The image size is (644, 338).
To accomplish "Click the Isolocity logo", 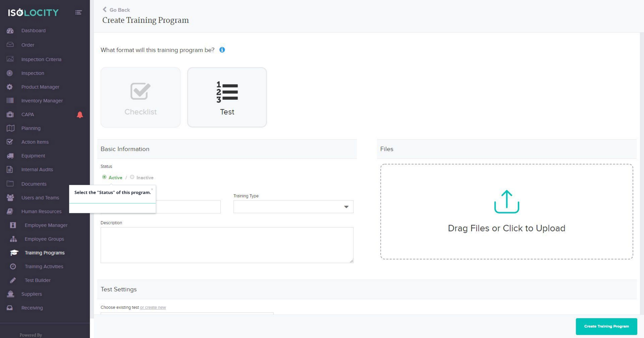I will point(33,13).
